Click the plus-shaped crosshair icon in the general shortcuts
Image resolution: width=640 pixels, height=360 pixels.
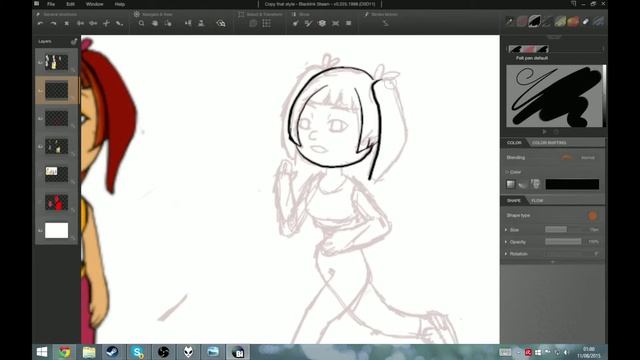pos(106,24)
